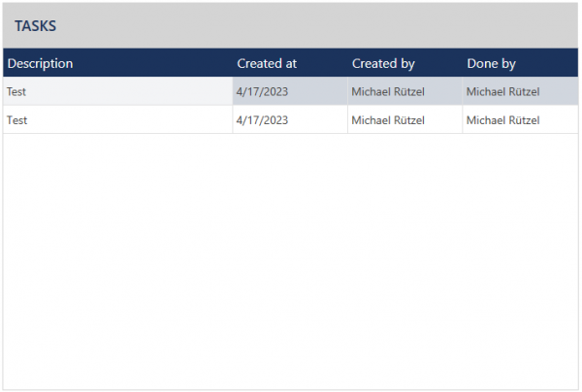582x392 pixels.
Task: Select the first row's Test description cell
Action: [16, 92]
